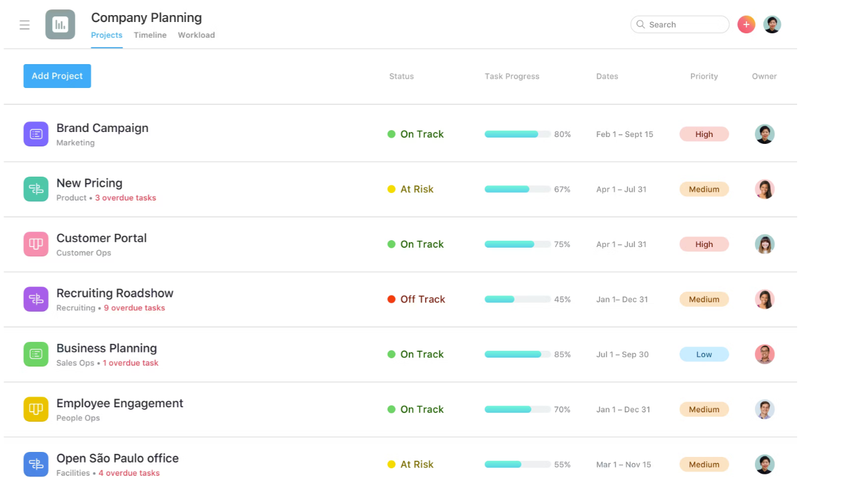
Task: Open the Customer Portal pink project icon
Action: click(36, 244)
